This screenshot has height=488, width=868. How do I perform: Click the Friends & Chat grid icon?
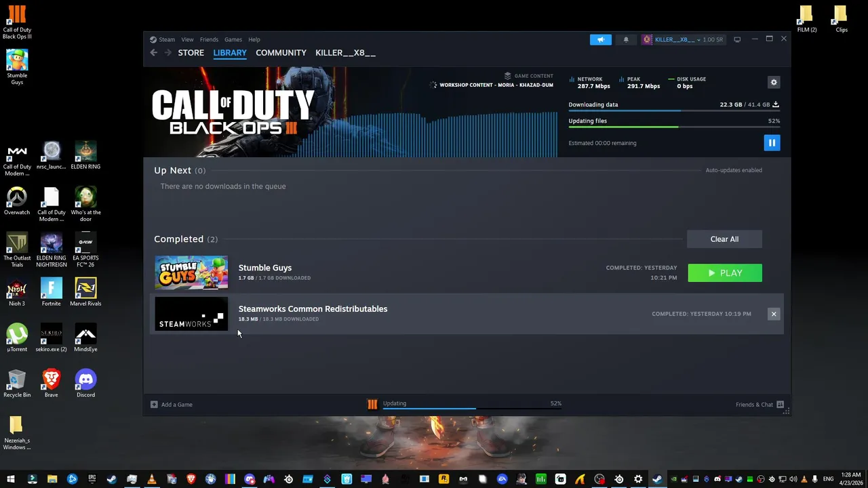click(780, 405)
